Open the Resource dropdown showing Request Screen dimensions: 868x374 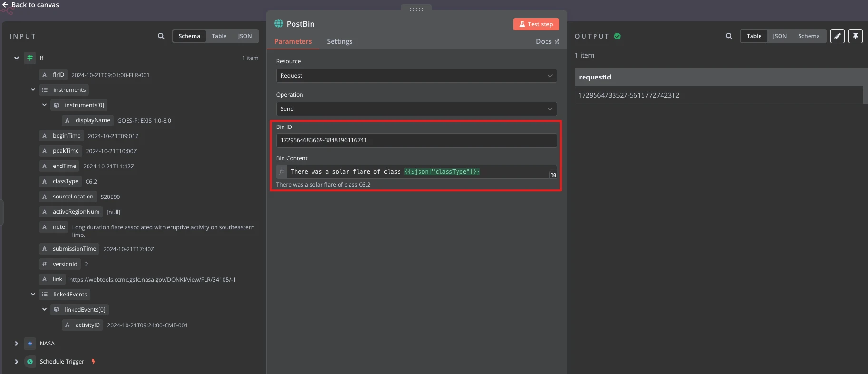pyautogui.click(x=417, y=76)
